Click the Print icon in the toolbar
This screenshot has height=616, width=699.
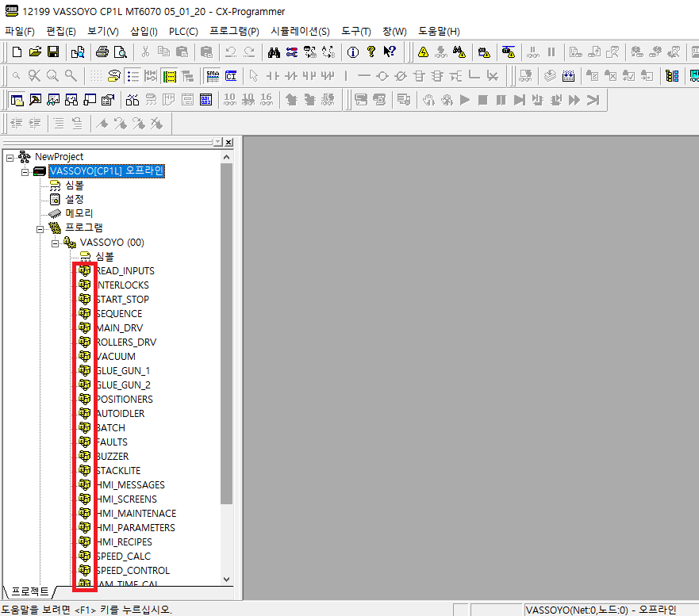(102, 52)
